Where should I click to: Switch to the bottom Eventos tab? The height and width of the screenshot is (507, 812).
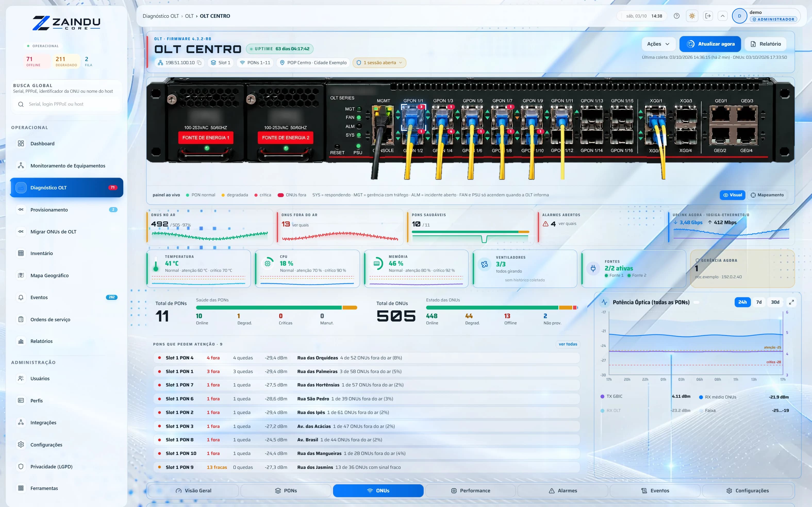655,491
